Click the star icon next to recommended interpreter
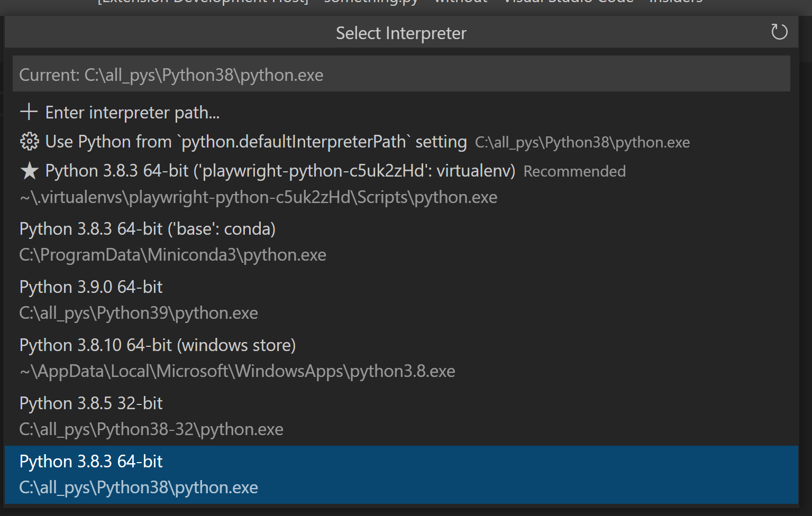This screenshot has width=812, height=516. pyautogui.click(x=29, y=170)
